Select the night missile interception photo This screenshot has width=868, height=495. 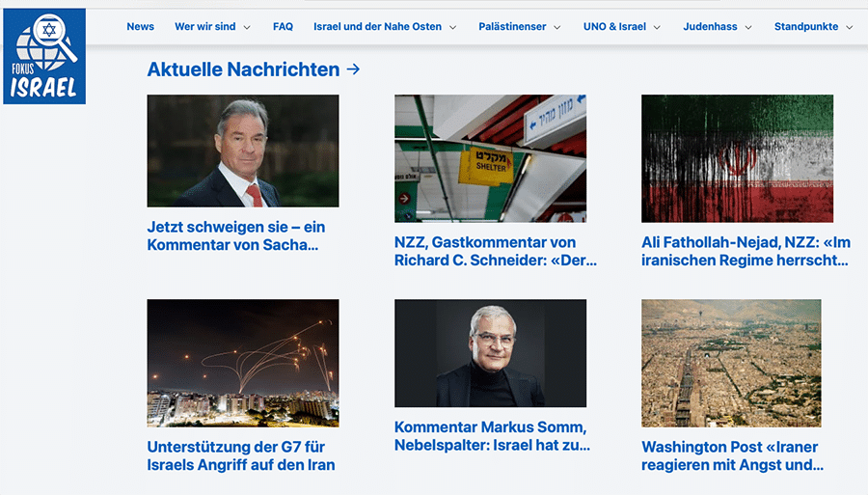[x=243, y=363]
